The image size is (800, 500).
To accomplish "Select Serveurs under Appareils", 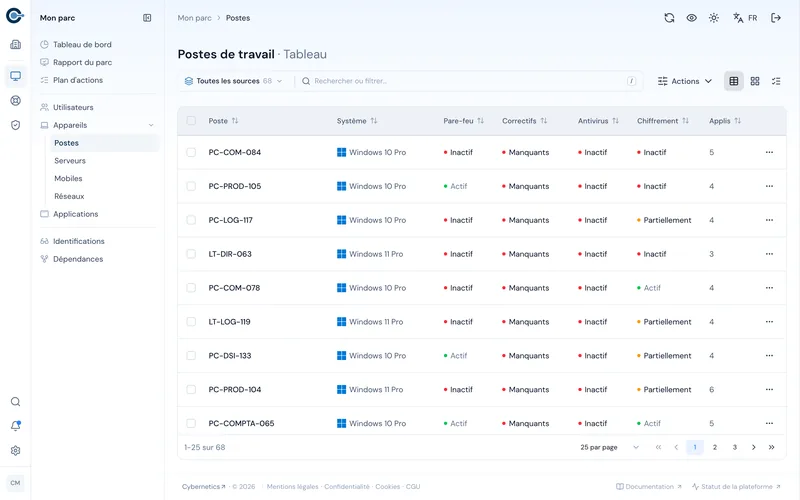I will point(70,161).
